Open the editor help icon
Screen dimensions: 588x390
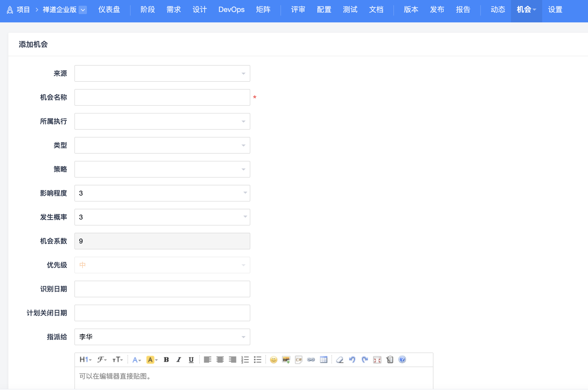[x=402, y=360]
